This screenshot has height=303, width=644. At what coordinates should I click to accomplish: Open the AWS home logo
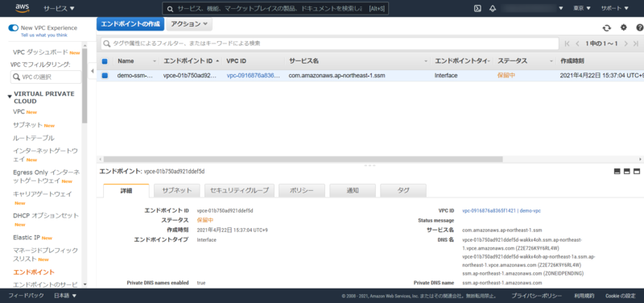22,8
